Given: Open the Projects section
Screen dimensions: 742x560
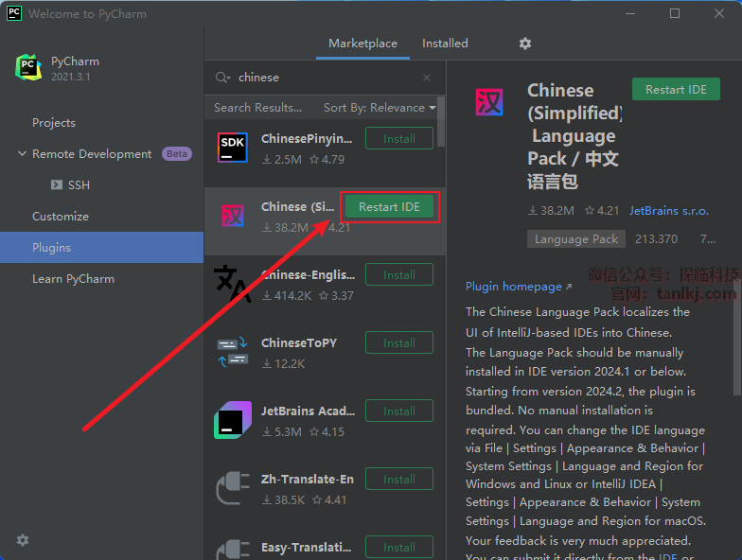Looking at the screenshot, I should click(53, 123).
